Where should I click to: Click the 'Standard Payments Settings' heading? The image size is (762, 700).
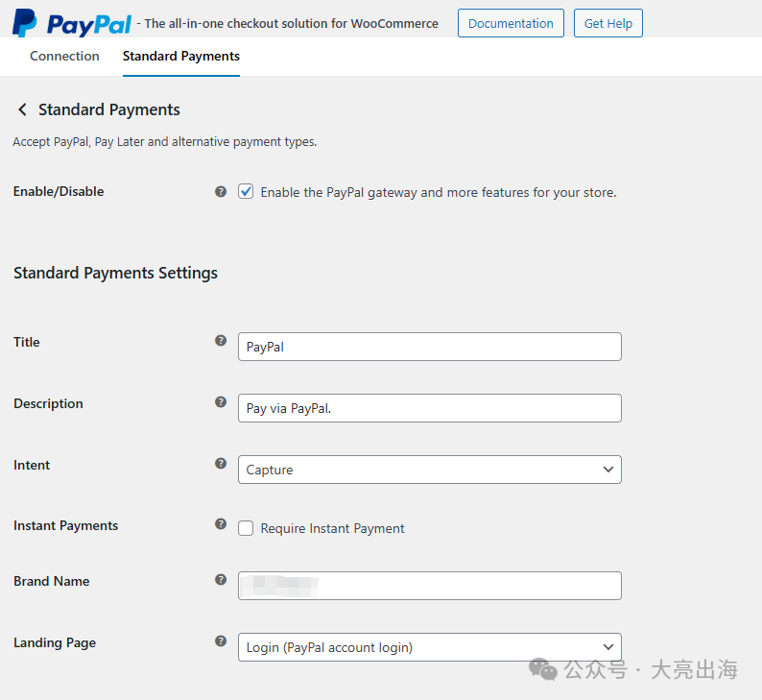coord(116,274)
